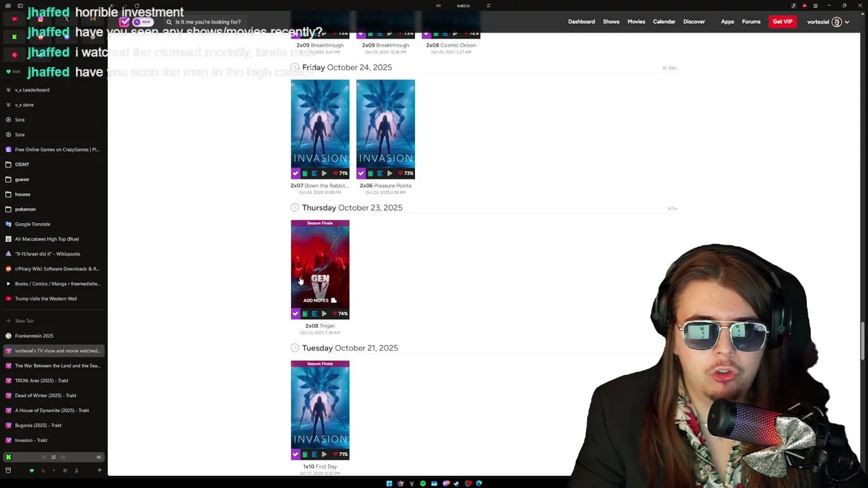Switch to Frankenstein 2025 tab

[x=54, y=335]
